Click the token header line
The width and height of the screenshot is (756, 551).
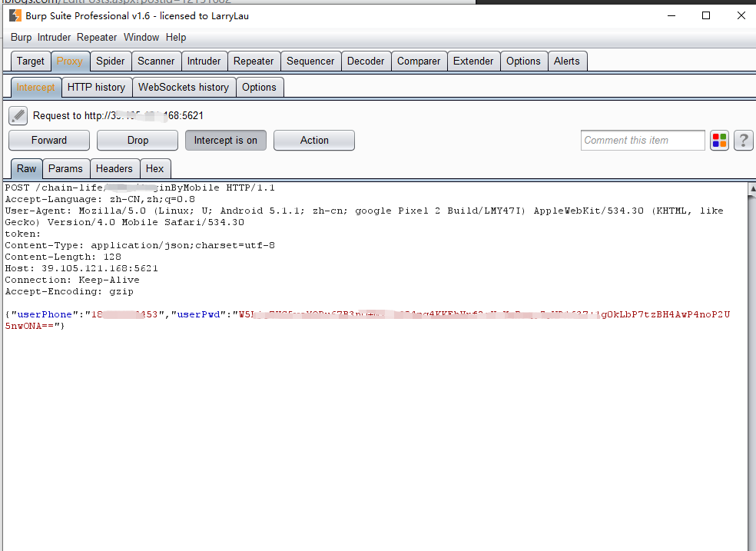pos(22,234)
